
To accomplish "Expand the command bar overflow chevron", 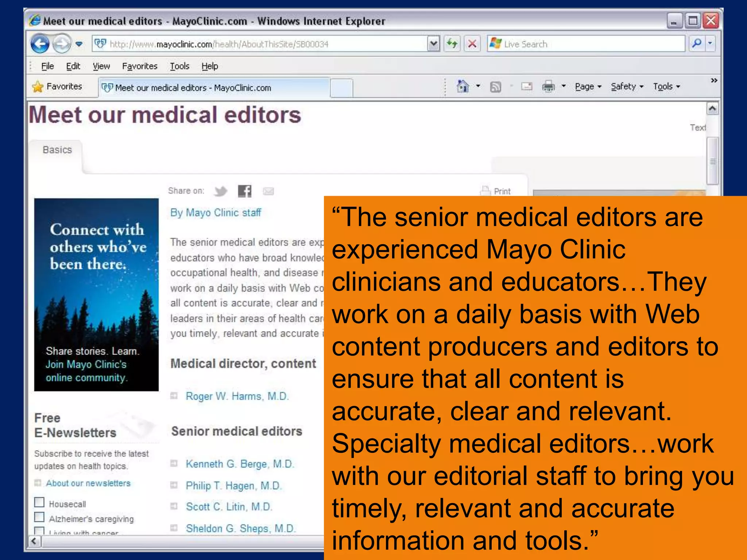I will [x=714, y=80].
